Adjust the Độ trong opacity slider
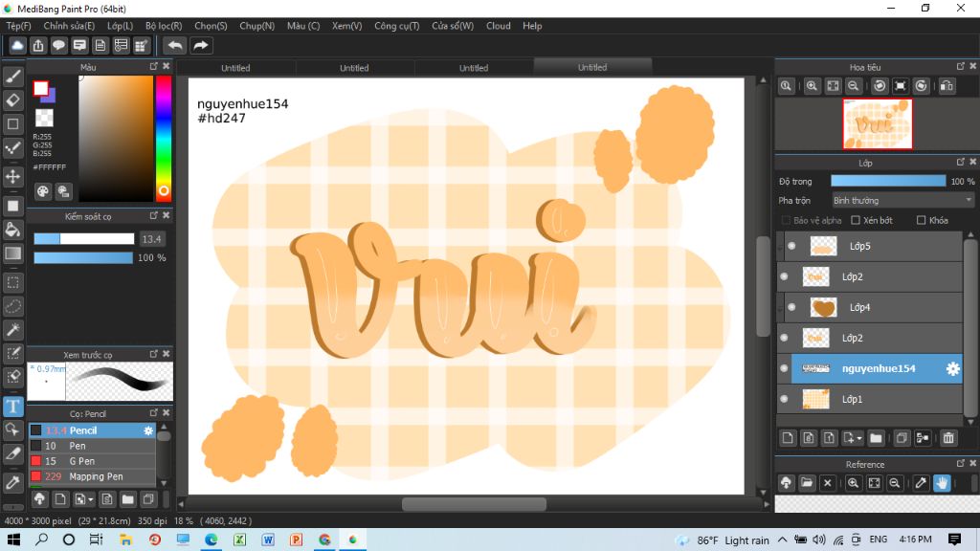 888,181
